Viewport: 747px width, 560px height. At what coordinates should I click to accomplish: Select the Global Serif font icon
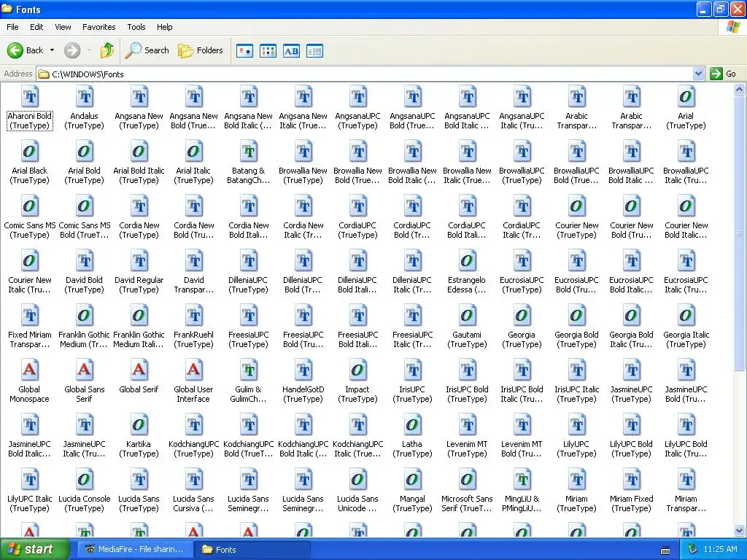[x=139, y=370]
